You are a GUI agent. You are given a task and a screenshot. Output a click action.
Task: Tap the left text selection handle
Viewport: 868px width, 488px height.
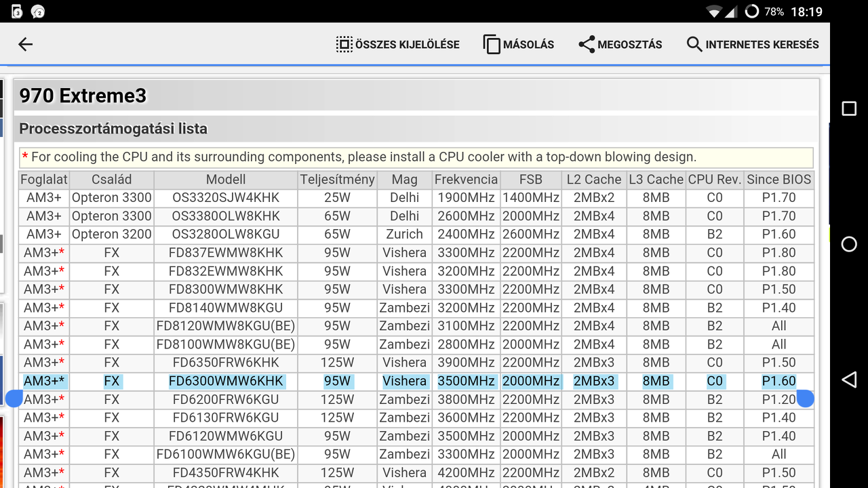coord(14,399)
